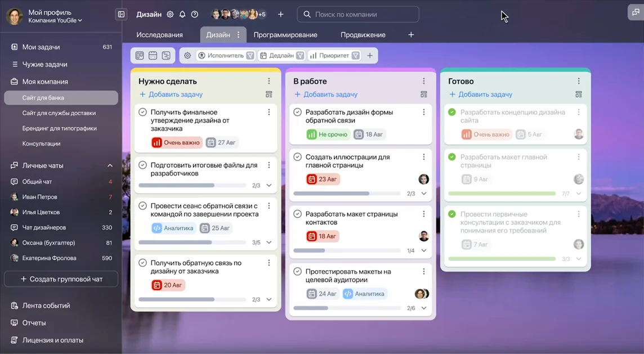Mark 'Получить финальное утверждение' task complete
644x354 pixels.
(x=143, y=113)
